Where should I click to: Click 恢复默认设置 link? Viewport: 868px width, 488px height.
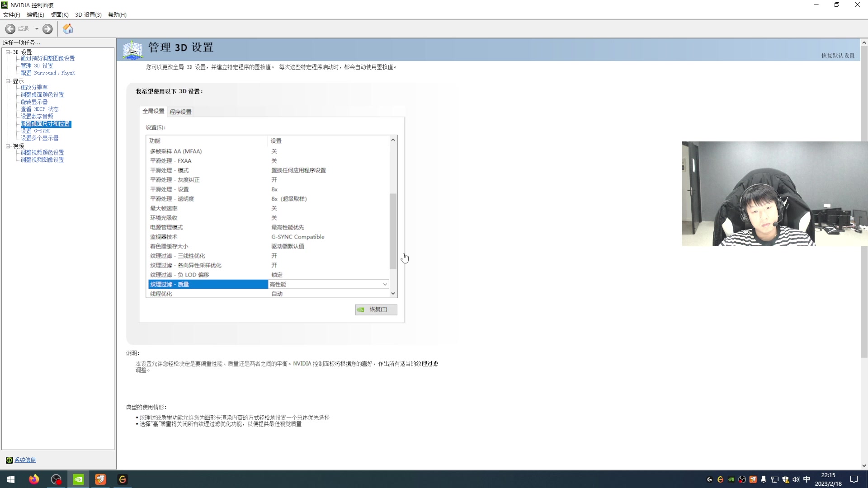[x=838, y=56]
